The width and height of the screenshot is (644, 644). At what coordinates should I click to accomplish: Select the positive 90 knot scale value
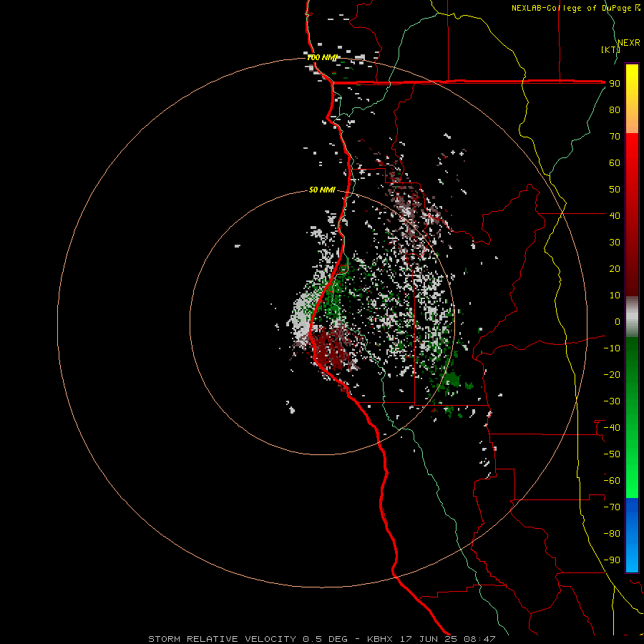[615, 84]
